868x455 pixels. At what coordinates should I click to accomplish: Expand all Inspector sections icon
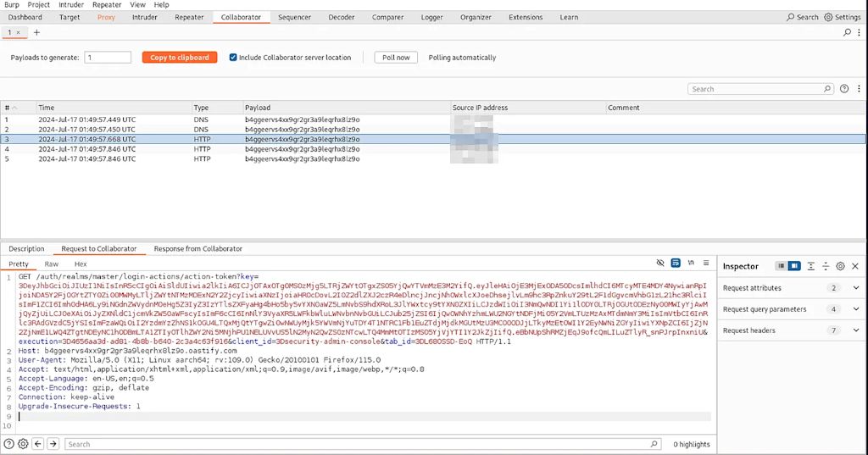(x=811, y=266)
